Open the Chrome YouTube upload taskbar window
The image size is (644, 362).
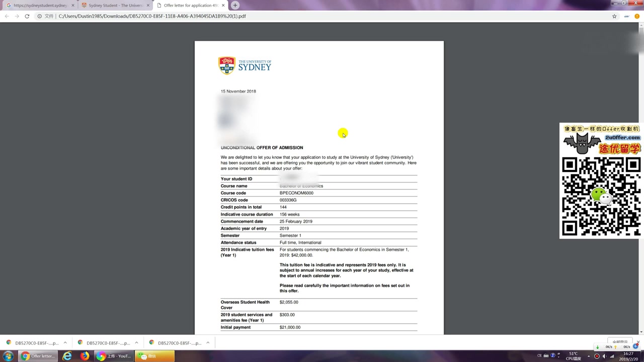[x=114, y=356]
